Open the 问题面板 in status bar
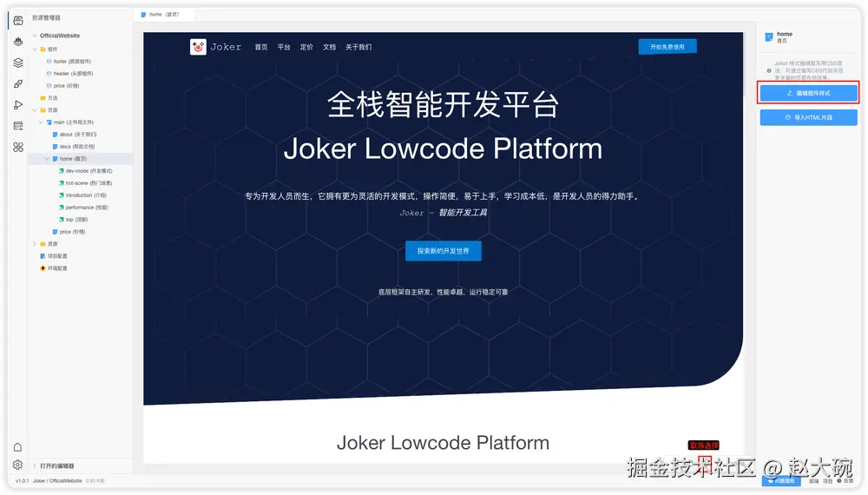Viewport: 868px width, 495px height. pos(781,481)
